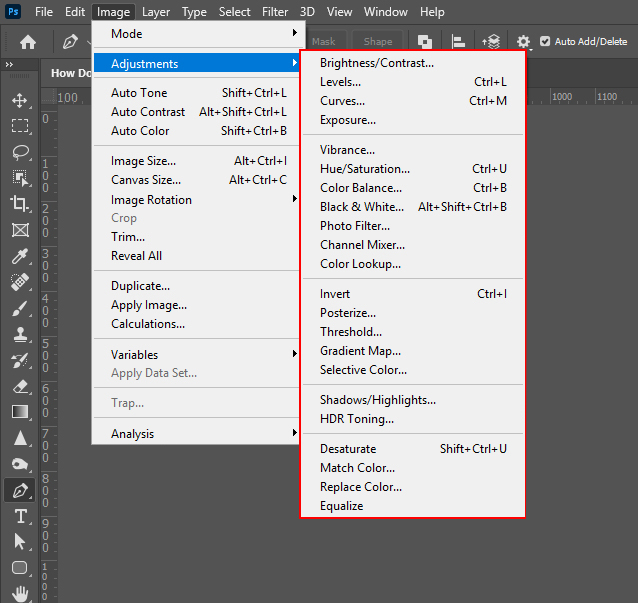Image resolution: width=638 pixels, height=603 pixels.
Task: Switch to the Eraser tool
Action: (x=20, y=386)
